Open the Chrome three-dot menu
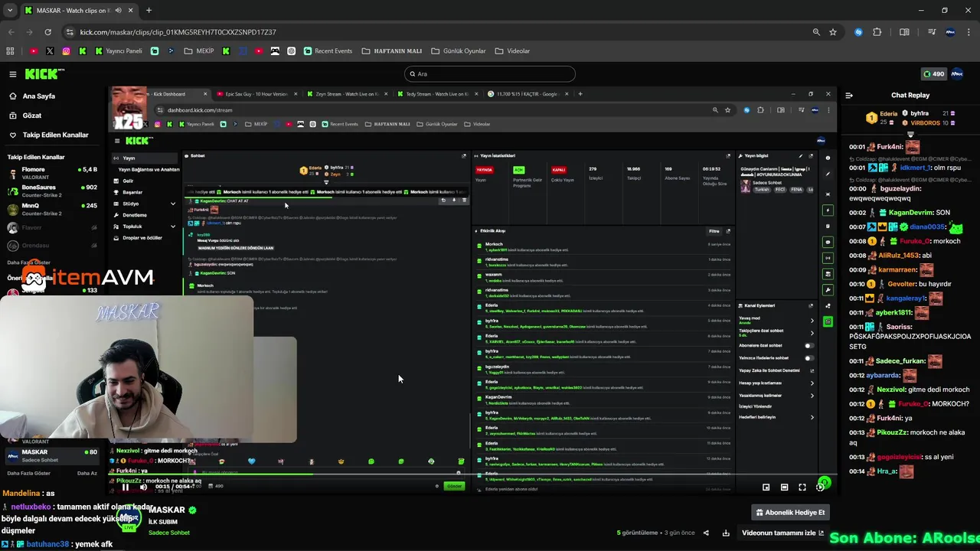 [969, 32]
